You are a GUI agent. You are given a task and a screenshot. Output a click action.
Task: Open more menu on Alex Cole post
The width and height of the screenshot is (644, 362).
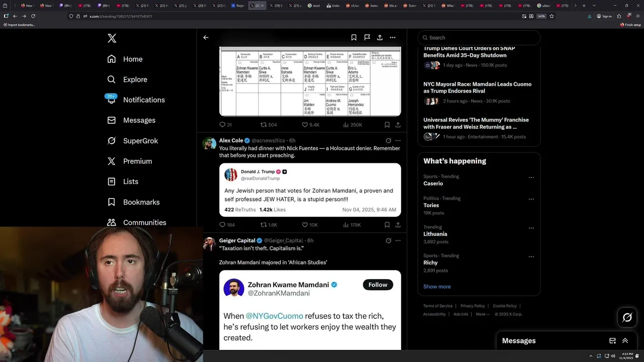(397, 141)
